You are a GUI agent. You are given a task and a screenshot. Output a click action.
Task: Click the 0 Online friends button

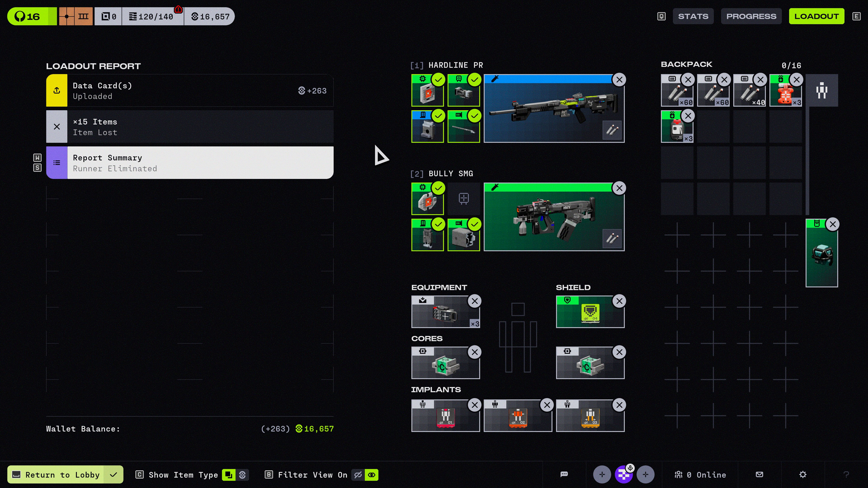700,475
